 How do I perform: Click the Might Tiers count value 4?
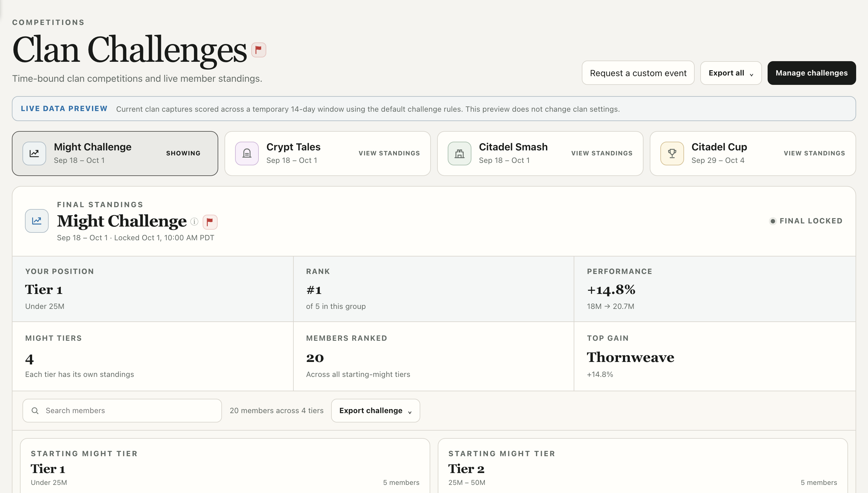(x=29, y=359)
